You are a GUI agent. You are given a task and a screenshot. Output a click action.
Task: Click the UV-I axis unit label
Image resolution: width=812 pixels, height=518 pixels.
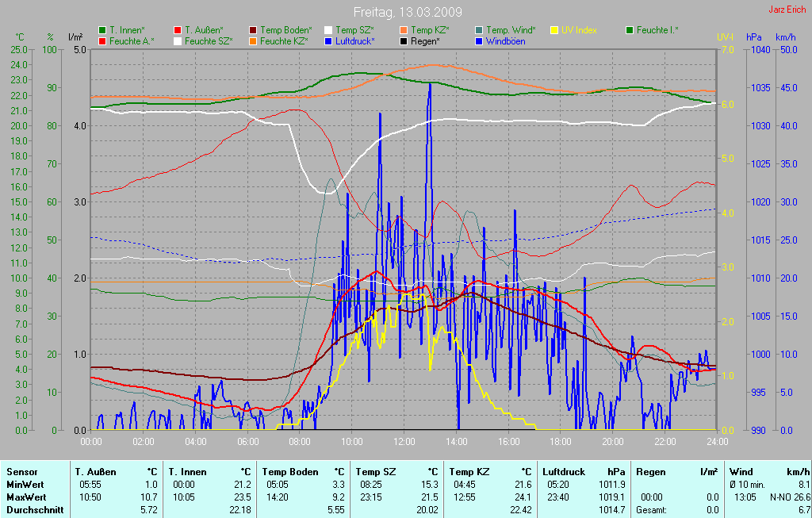point(725,36)
